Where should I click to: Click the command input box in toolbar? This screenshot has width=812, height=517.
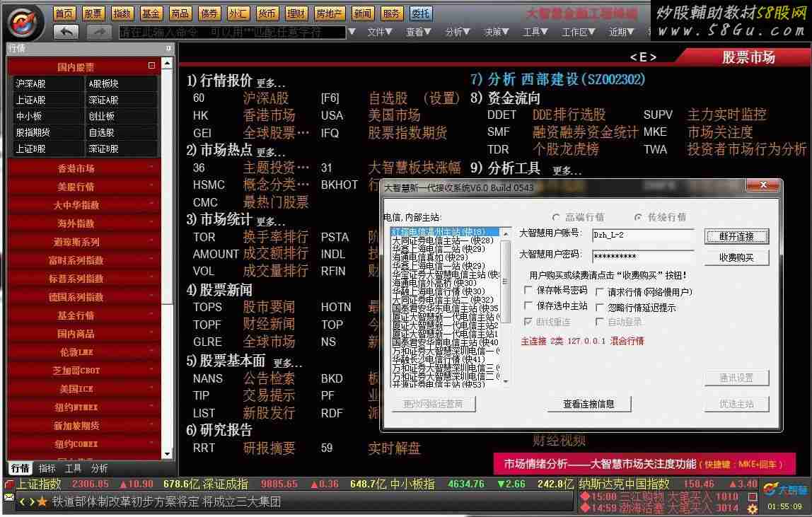click(x=232, y=32)
